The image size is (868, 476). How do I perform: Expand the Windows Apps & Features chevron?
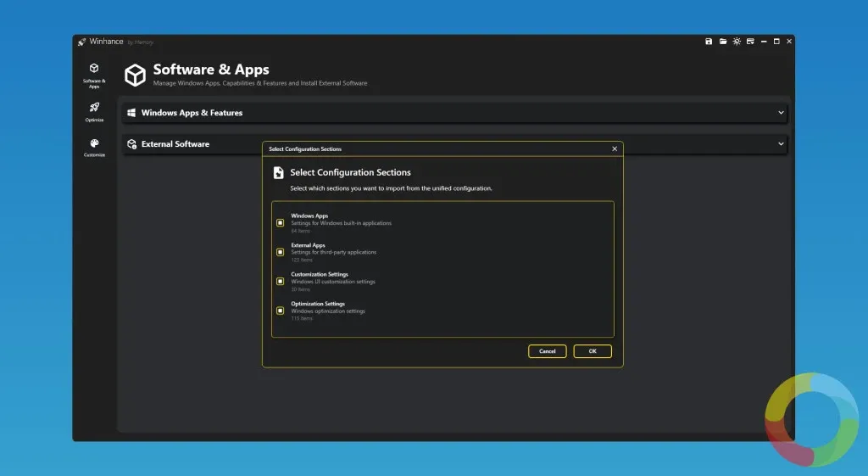[781, 113]
